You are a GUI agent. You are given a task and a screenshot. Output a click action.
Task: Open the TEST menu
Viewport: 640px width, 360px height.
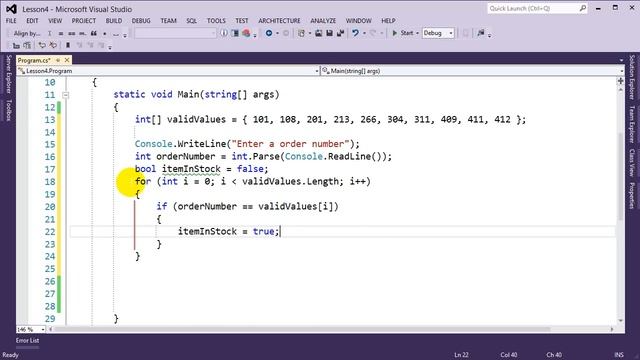(242, 20)
